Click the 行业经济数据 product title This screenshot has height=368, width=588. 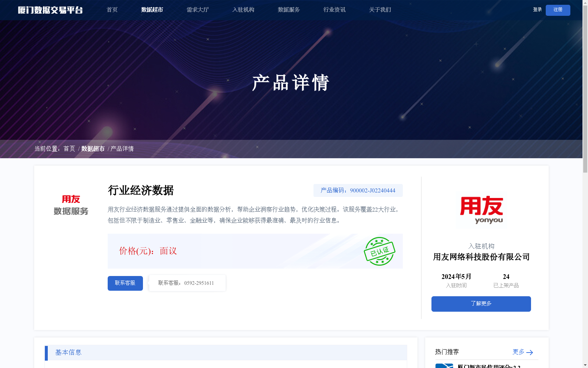tap(141, 190)
